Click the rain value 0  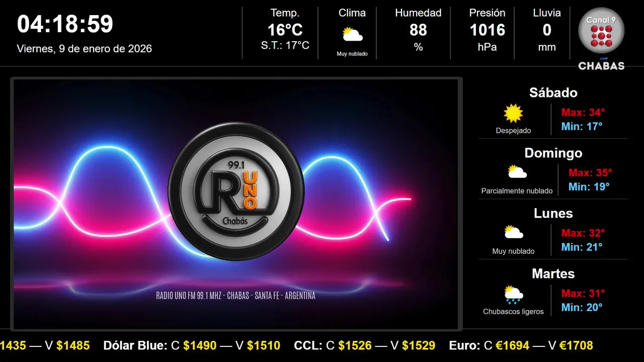click(547, 30)
